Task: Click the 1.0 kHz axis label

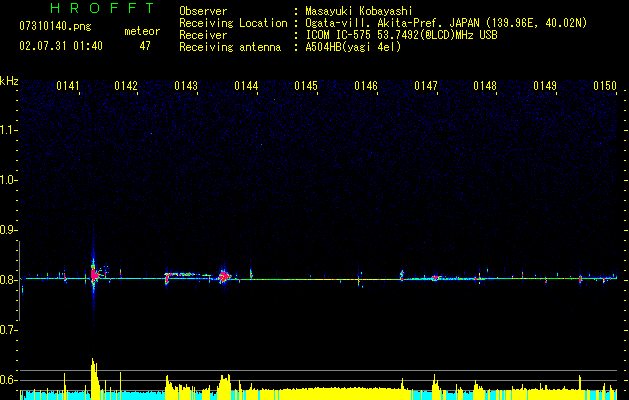Action: point(8,180)
